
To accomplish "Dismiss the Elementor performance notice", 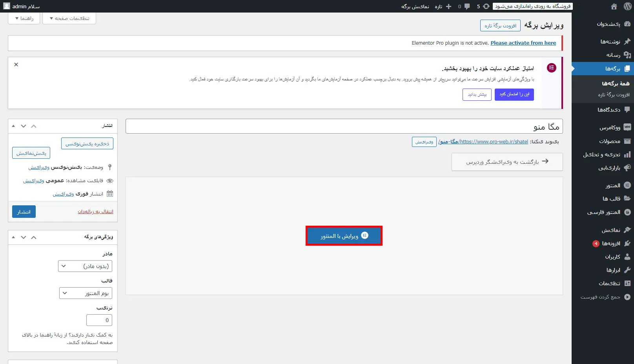I will (x=16, y=65).
